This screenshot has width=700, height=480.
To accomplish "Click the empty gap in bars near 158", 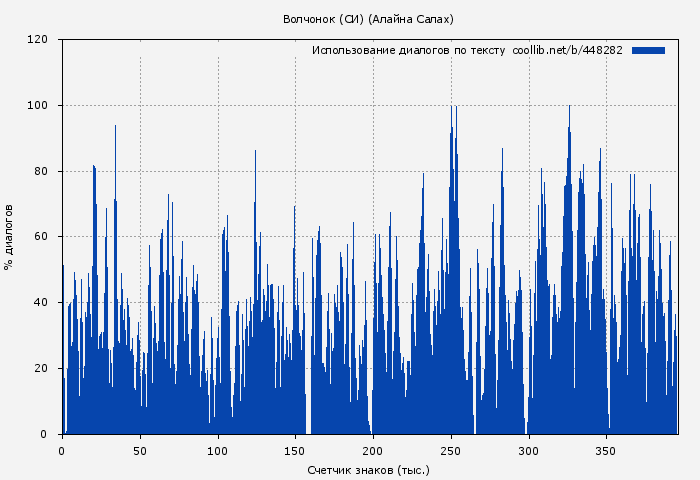I will [x=308, y=420].
